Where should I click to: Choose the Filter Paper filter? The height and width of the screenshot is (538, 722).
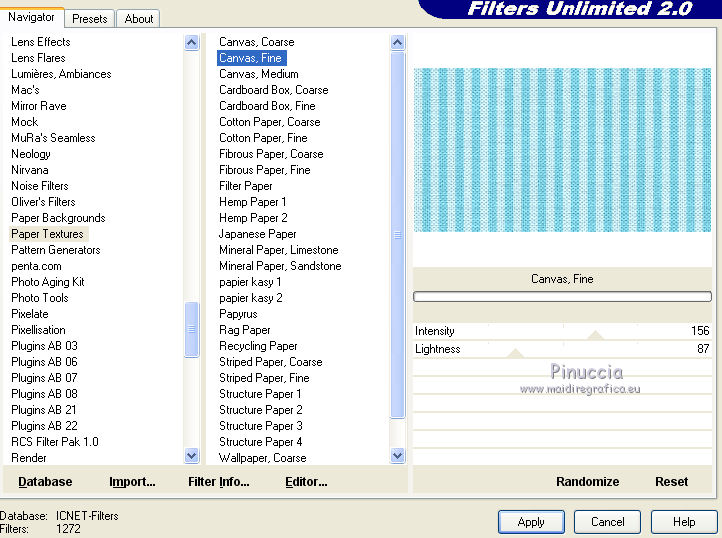[245, 186]
